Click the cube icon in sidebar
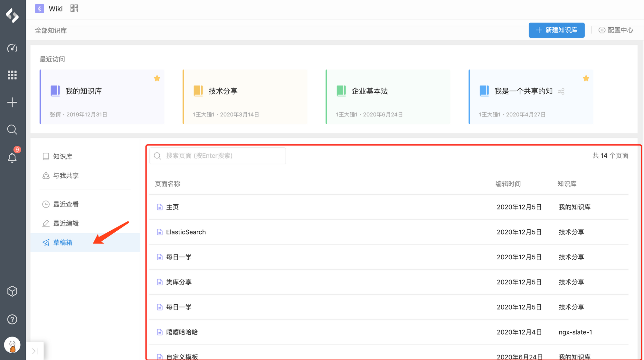This screenshot has width=644, height=360. pos(12,291)
